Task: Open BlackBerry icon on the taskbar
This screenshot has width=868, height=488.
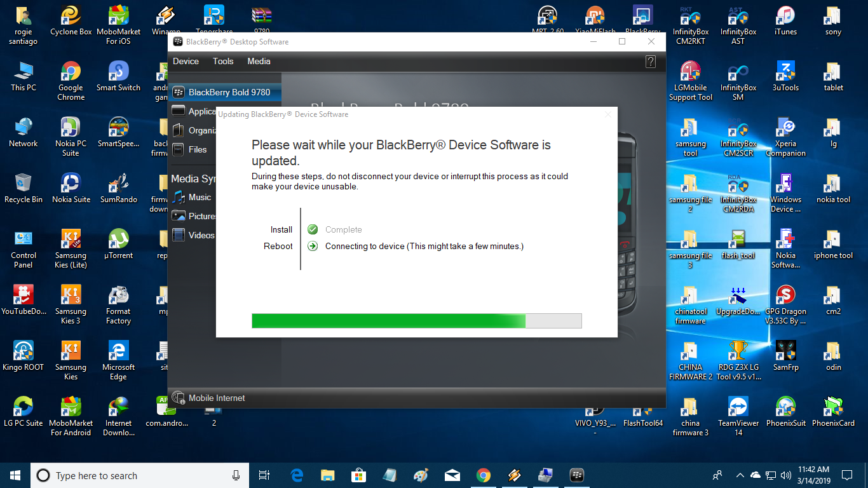Action: (577, 475)
